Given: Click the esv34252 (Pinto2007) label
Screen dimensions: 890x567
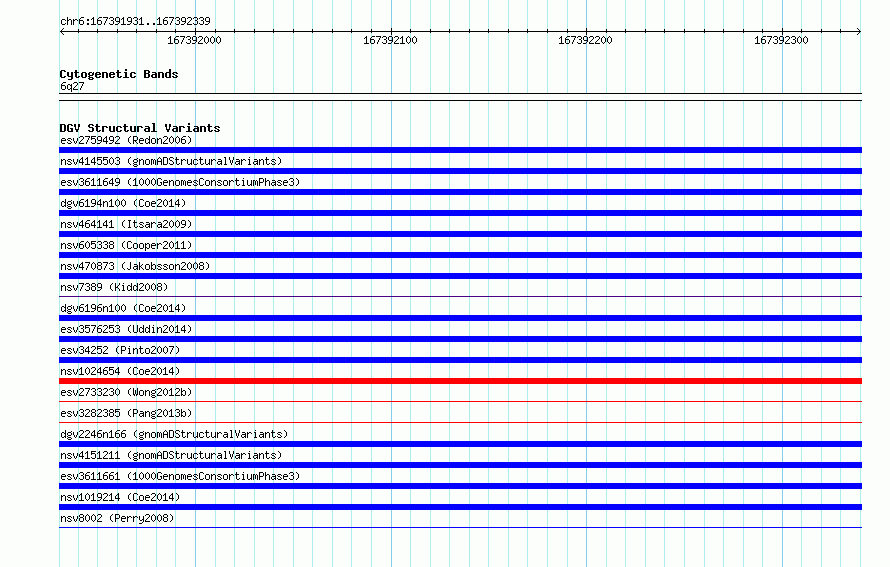Looking at the screenshot, I should click(x=120, y=350).
